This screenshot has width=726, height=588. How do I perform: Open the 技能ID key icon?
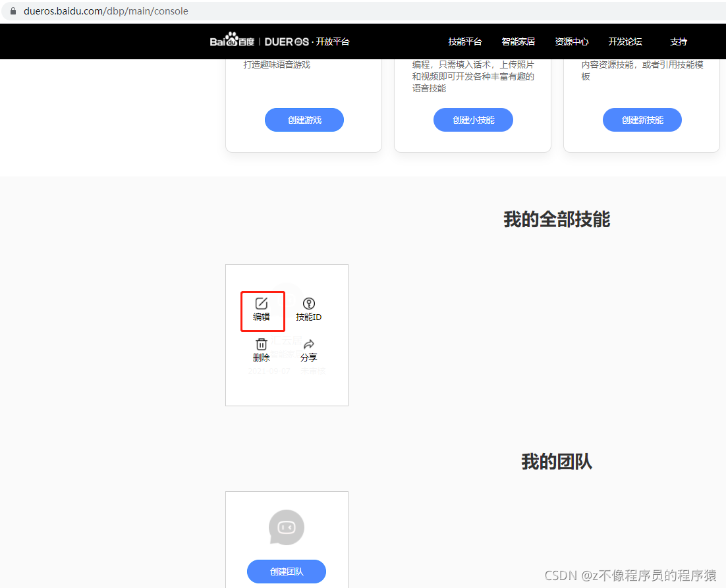pos(309,304)
